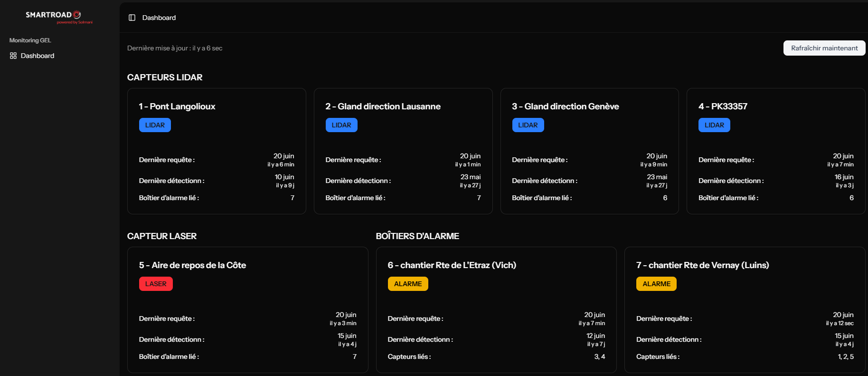This screenshot has width=868, height=376.
Task: Click the Dashboard grid icon in sidebar
Action: 13,56
